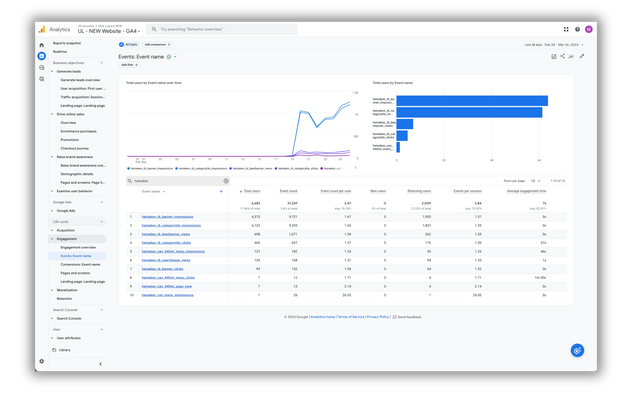The image size is (632, 393).
Task: Open the Home icon in left rail
Action: tap(42, 45)
